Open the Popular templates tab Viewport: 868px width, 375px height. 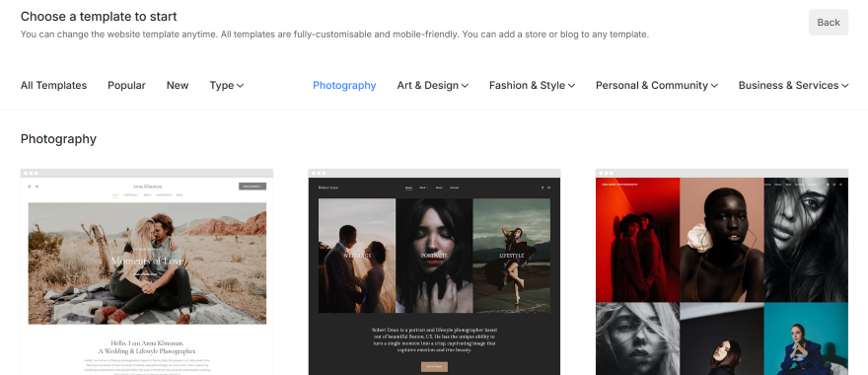tap(126, 85)
